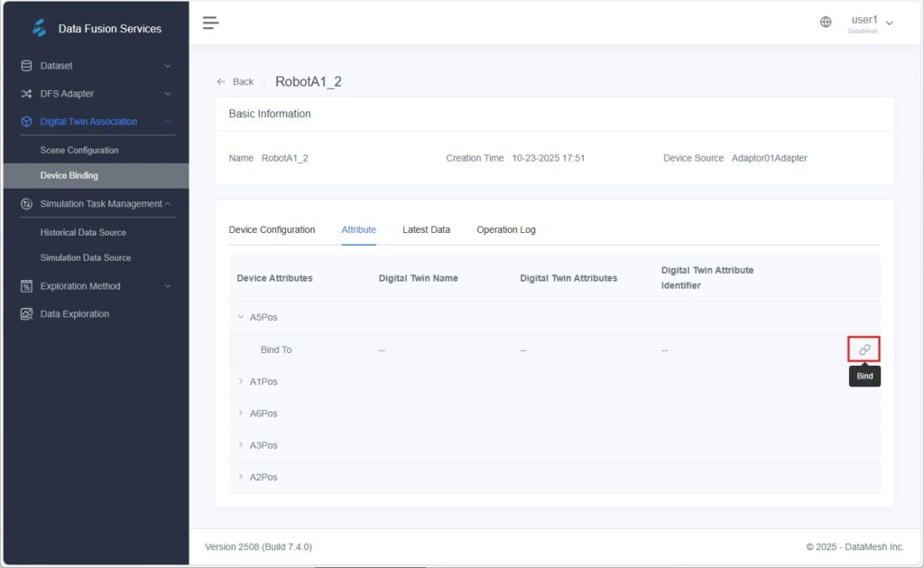Viewport: 924px width, 568px height.
Task: Click the Data Fusion Services logo
Action: click(x=39, y=28)
